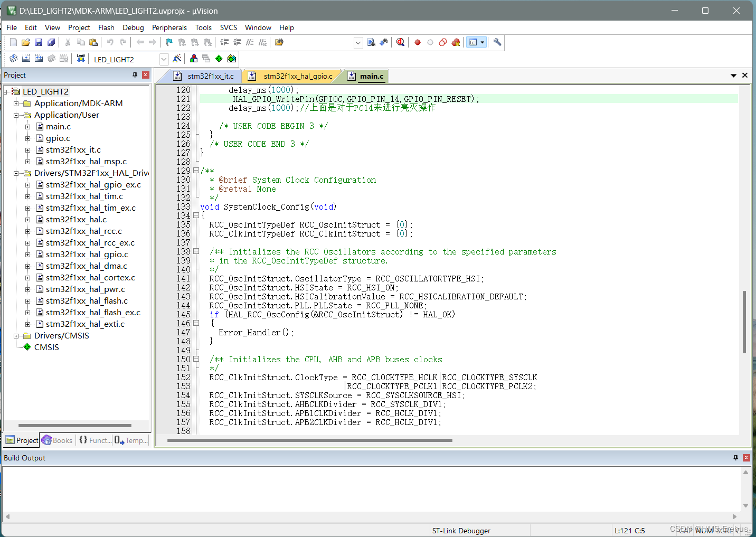Download code to flash with the LOAD icon
The width and height of the screenshot is (756, 537).
[81, 59]
